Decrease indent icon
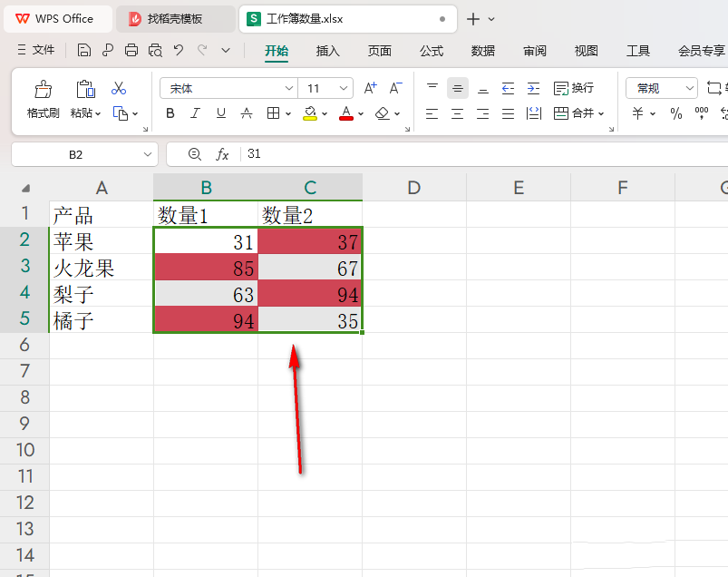This screenshot has height=577, width=728. (x=509, y=88)
